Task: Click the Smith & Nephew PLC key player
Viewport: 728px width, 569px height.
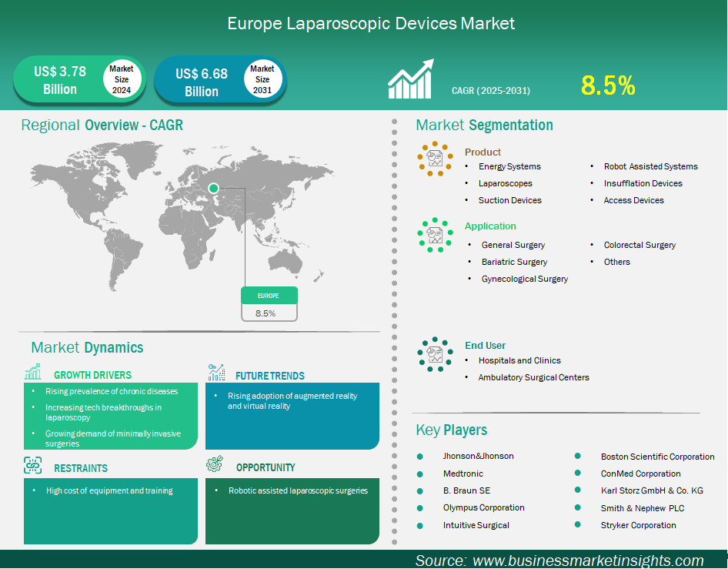Action: (643, 508)
